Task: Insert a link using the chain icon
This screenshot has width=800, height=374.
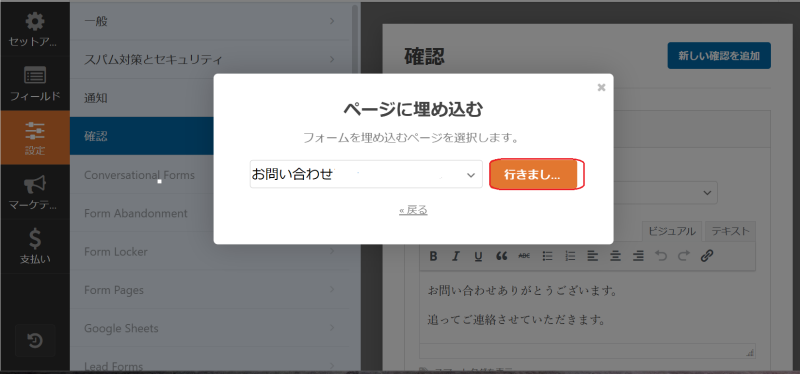Action: [707, 256]
